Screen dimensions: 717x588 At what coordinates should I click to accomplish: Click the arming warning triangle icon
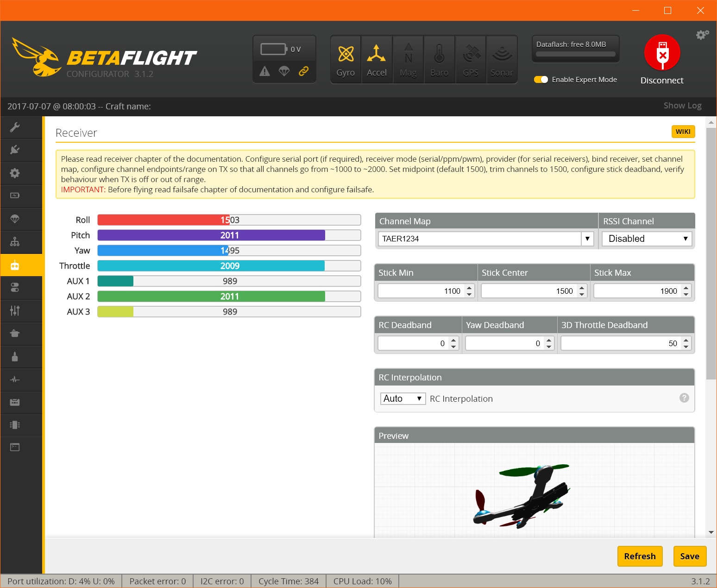(x=264, y=71)
